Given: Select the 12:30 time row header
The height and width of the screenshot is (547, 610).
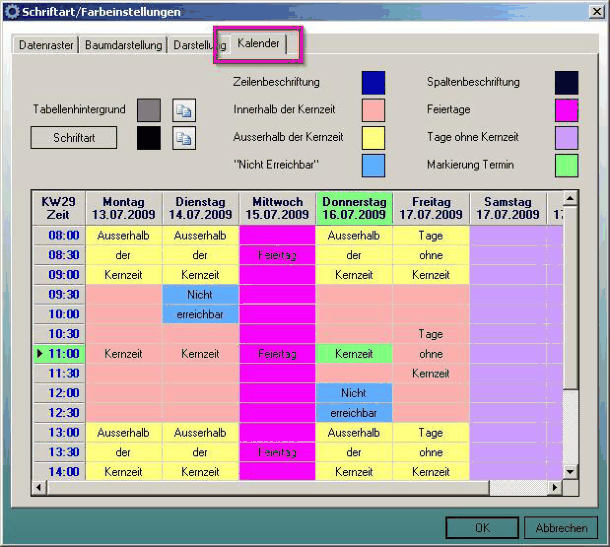Looking at the screenshot, I should tap(59, 413).
